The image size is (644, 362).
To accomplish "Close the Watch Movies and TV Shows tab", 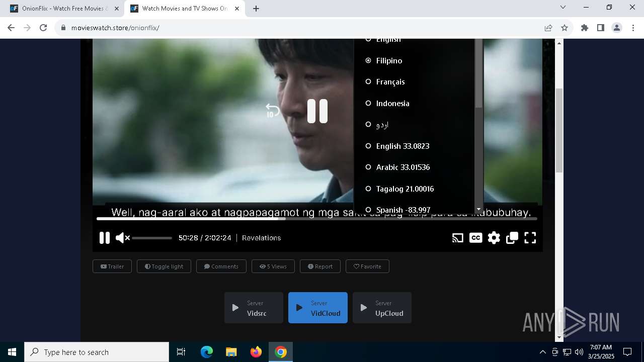I will click(x=237, y=9).
